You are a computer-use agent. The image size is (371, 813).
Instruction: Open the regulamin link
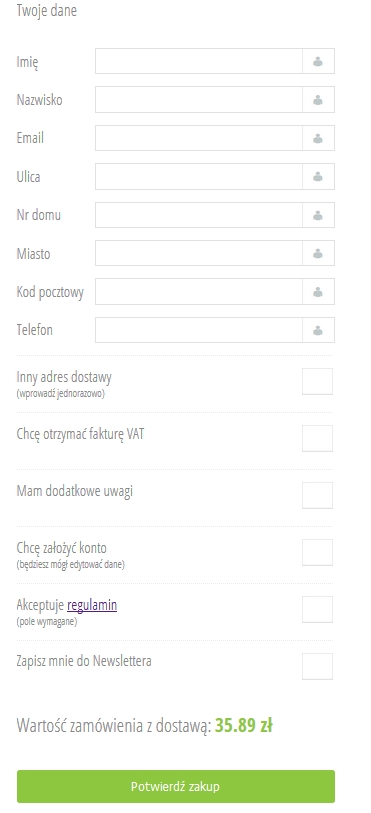coord(92,605)
